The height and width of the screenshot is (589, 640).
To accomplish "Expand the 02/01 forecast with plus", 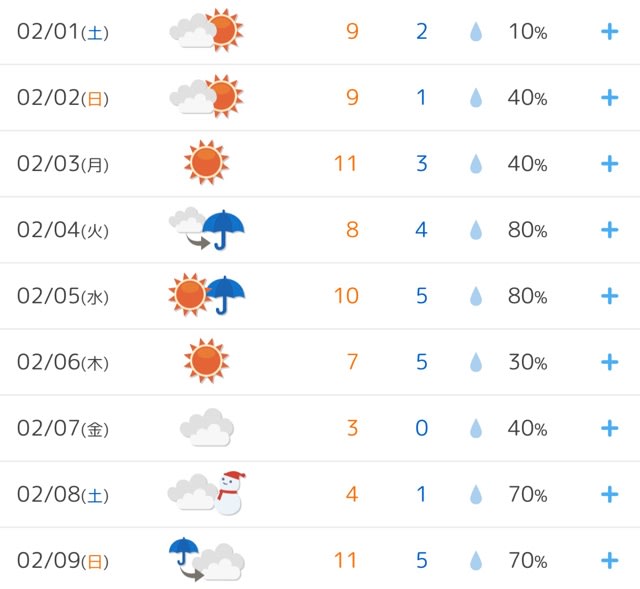I will pyautogui.click(x=609, y=31).
